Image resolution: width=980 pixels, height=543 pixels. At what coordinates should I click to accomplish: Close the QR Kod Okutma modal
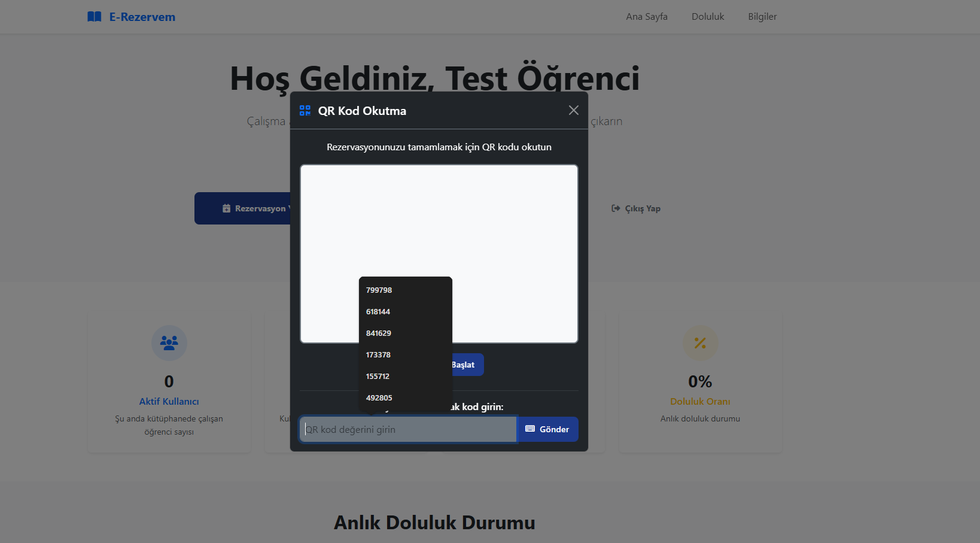coord(573,110)
